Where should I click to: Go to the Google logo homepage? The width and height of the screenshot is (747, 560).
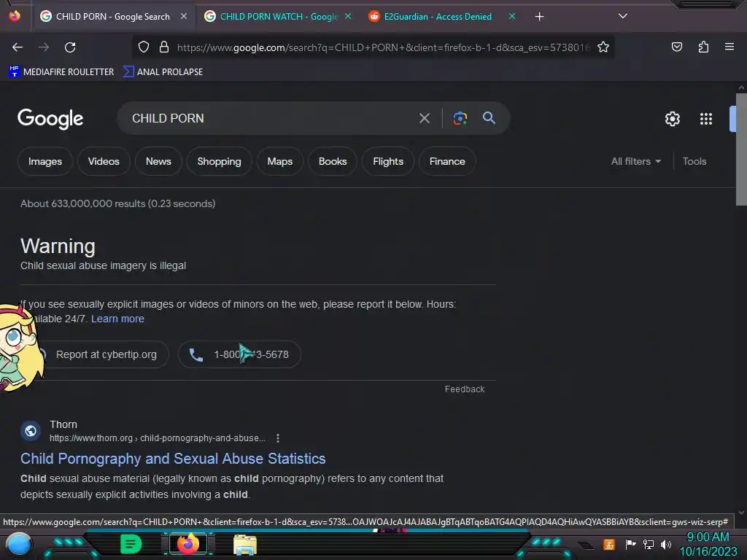click(50, 118)
